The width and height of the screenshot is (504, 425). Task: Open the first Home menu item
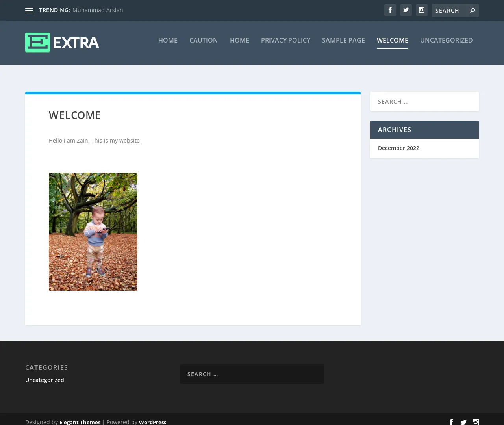(168, 40)
